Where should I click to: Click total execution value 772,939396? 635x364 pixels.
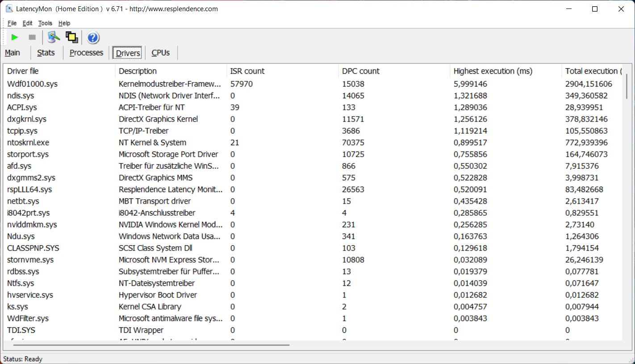click(586, 142)
